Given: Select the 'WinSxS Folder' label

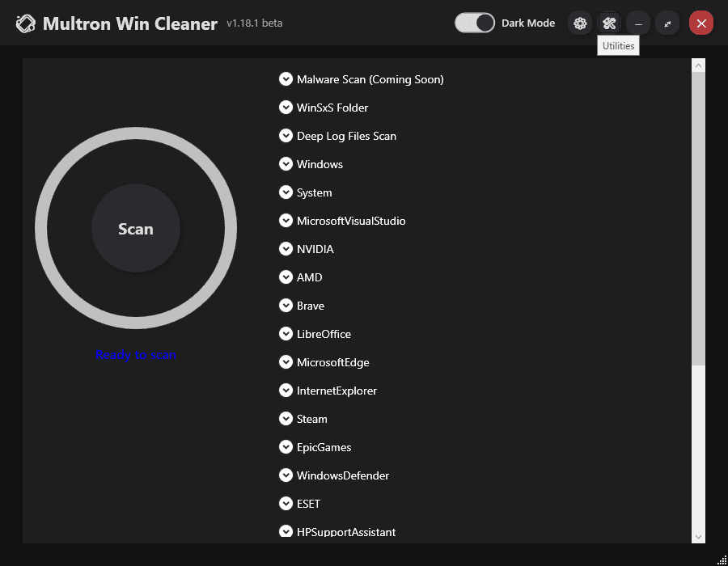Looking at the screenshot, I should coord(332,108).
